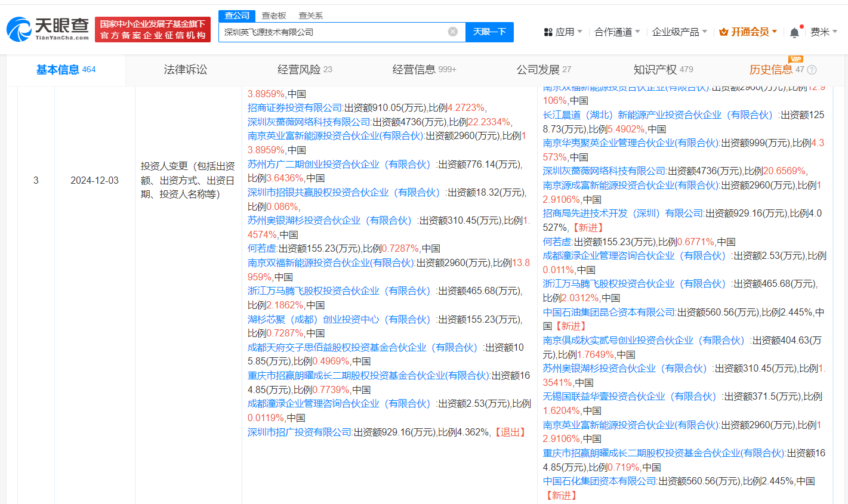Image resolution: width=848 pixels, height=504 pixels.
Task: Open the 费米 user account menu
Action: pos(824,32)
